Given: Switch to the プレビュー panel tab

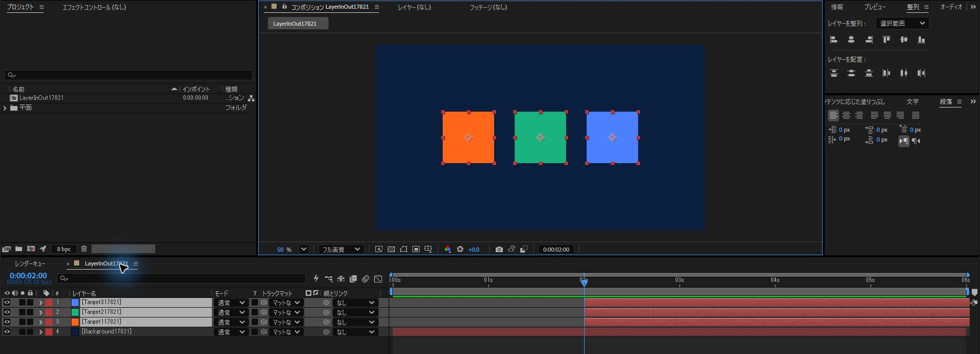Looking at the screenshot, I should click(875, 7).
